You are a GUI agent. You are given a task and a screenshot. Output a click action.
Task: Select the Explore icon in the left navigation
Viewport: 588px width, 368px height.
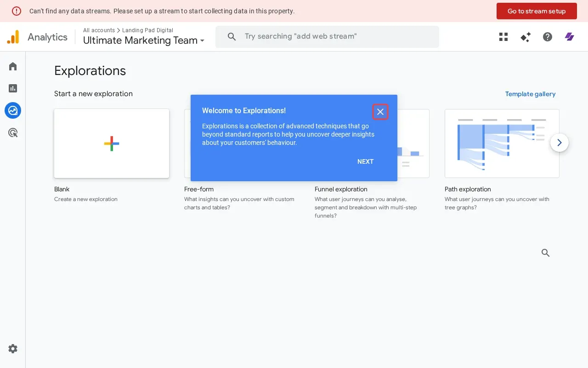click(12, 110)
